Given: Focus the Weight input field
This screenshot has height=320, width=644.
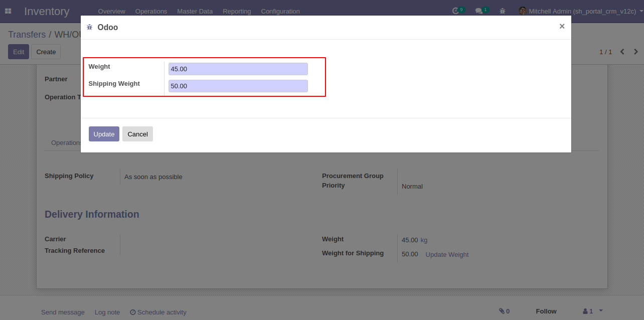Looking at the screenshot, I should [x=238, y=69].
